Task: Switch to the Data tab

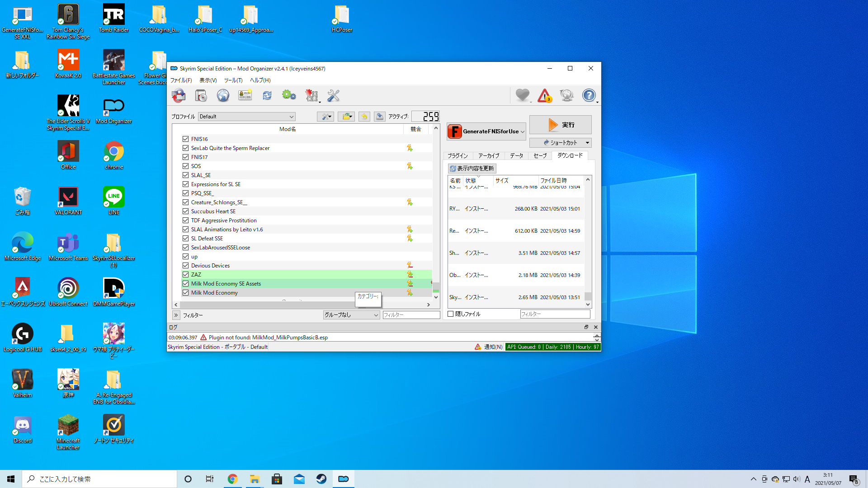Action: (x=516, y=156)
